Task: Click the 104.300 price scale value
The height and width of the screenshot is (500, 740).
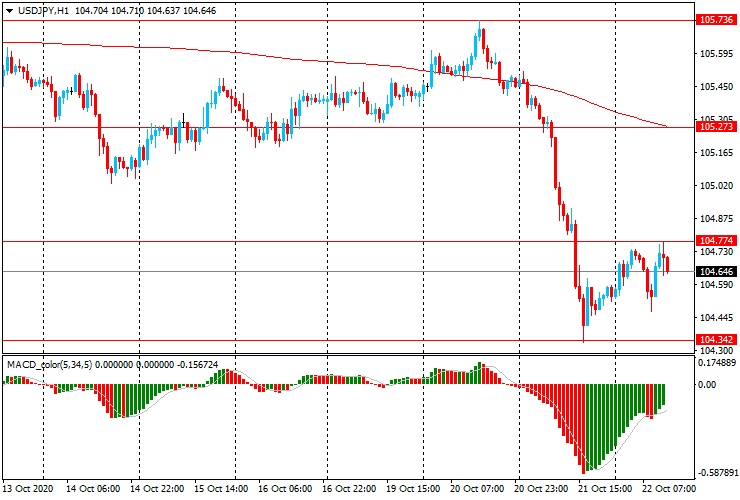Action: 716,351
